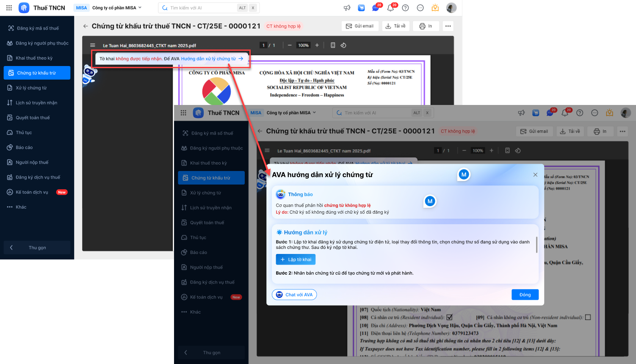The height and width of the screenshot is (364, 636).
Task: Select Khai thuế theo kỳ in background sidebar
Action: [37, 58]
